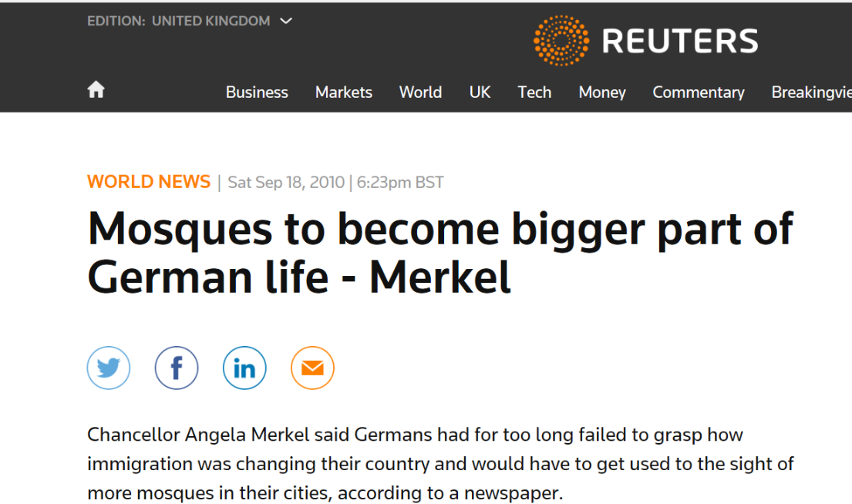Go to the Markets section
Image resolution: width=852 pixels, height=504 pixels.
[343, 92]
